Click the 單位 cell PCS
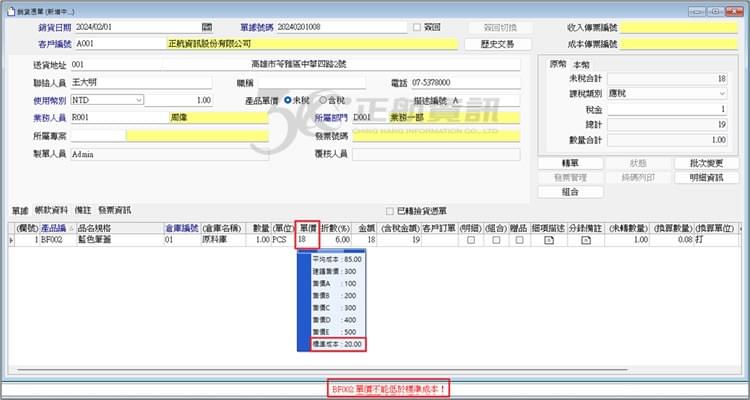This screenshot has height=400, width=750. [283, 240]
